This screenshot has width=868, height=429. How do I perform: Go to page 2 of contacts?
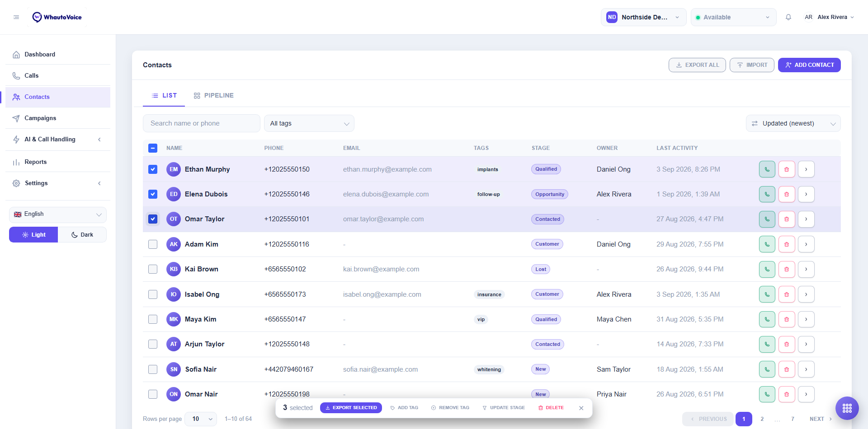[762, 419]
